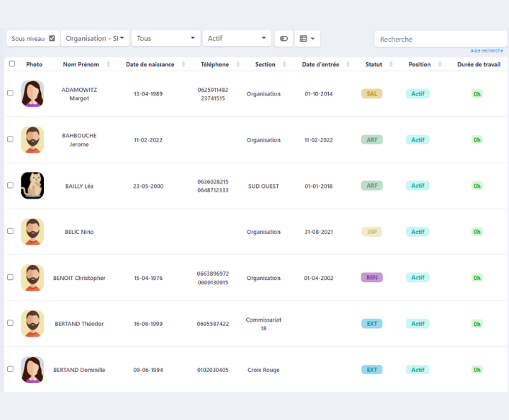Screen dimensions: 509x420
Task: Click the JSP status badge
Action: (372, 232)
